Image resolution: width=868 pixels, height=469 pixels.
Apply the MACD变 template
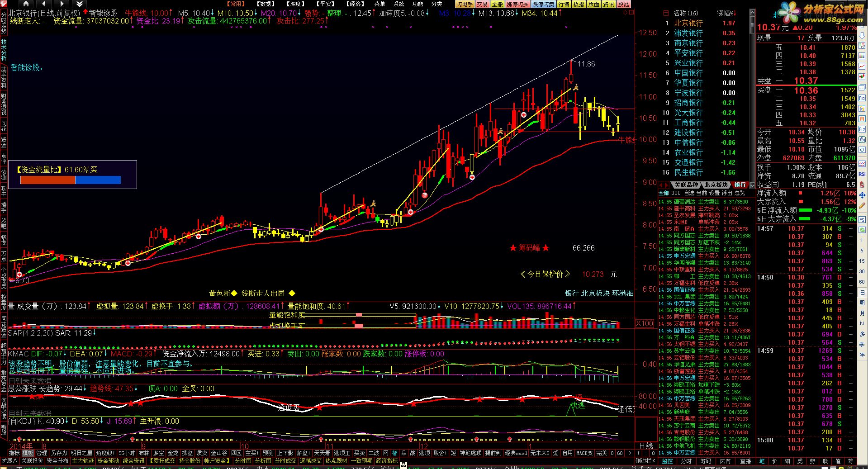point(584,453)
